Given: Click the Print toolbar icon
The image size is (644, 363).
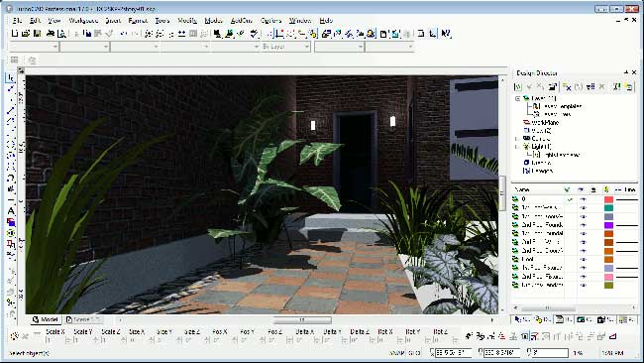Looking at the screenshot, I should click(51, 34).
